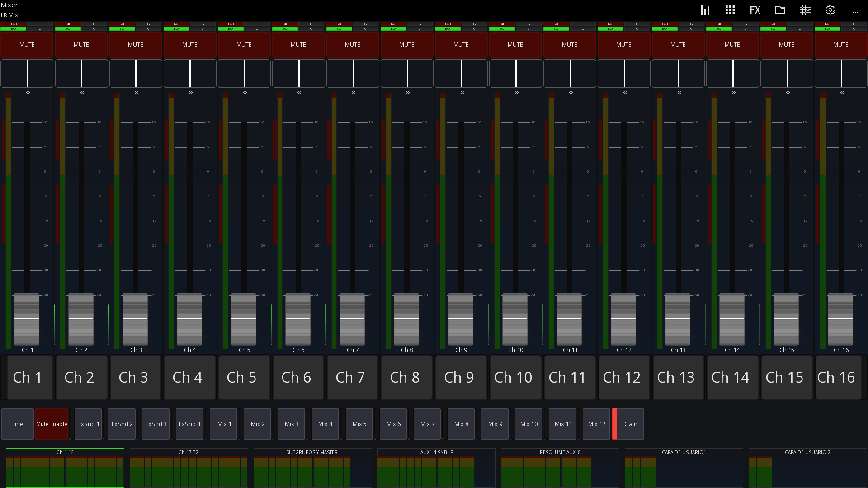Switch to the Ch 1-16 layer
868x488 pixels.
pyautogui.click(x=65, y=468)
